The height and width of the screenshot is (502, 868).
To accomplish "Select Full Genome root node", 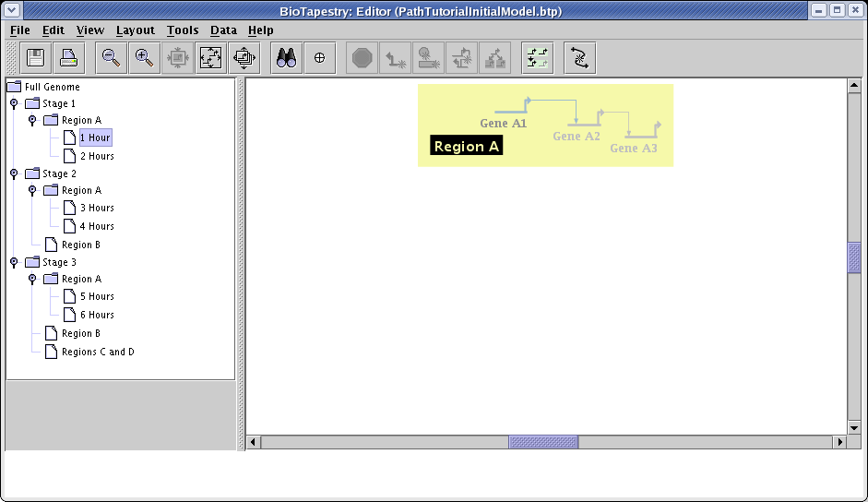I will (52, 87).
